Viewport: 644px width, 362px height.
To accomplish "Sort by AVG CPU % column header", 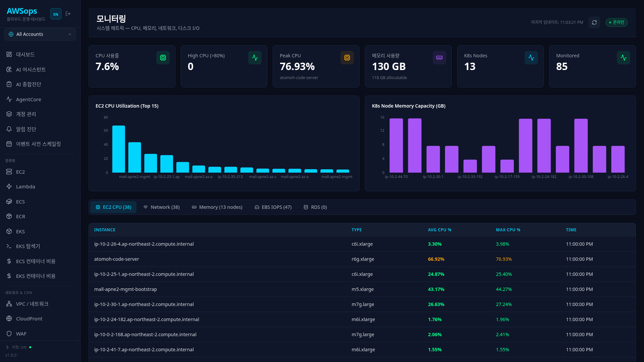I will [439, 230].
